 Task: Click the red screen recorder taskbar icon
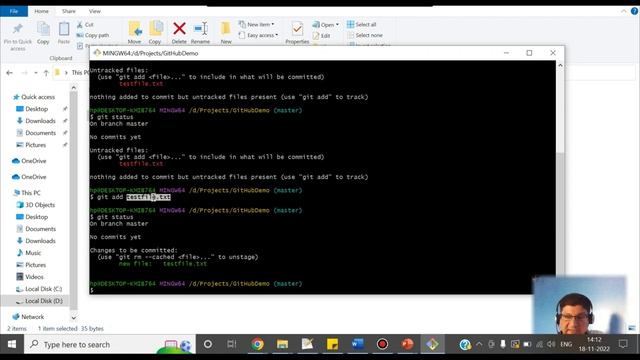(x=382, y=344)
